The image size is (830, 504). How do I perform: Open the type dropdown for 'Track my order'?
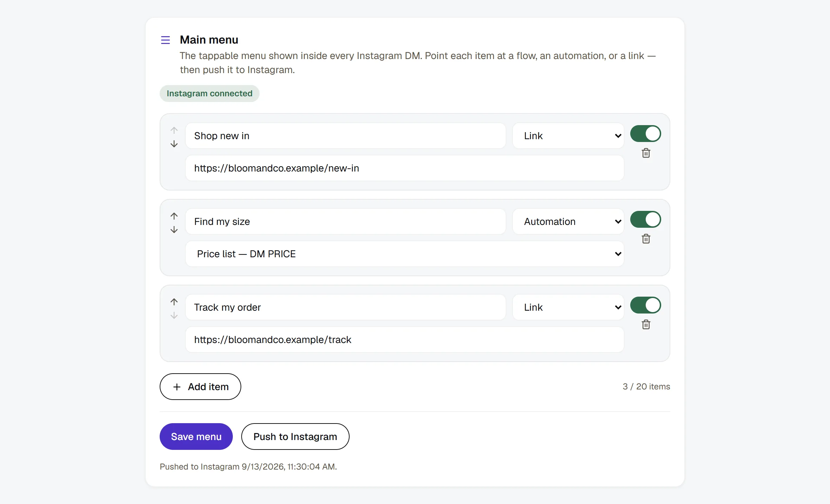(x=568, y=307)
